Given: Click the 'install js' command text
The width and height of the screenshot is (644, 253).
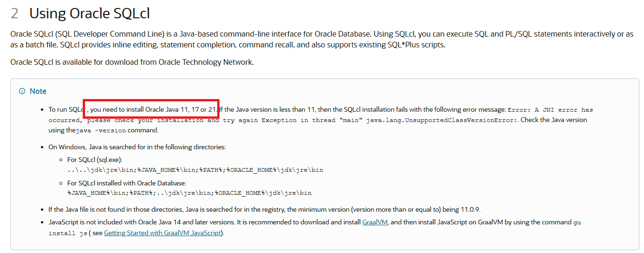Looking at the screenshot, I should tap(68, 233).
